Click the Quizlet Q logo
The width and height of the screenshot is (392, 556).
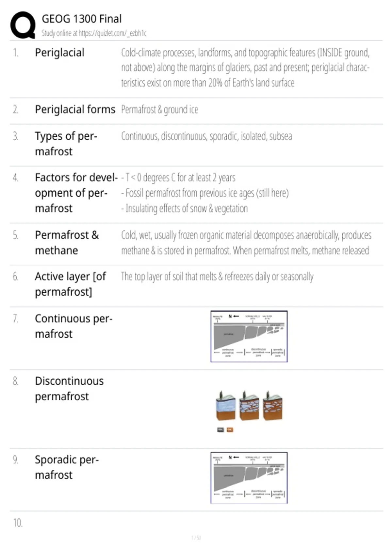click(x=23, y=25)
